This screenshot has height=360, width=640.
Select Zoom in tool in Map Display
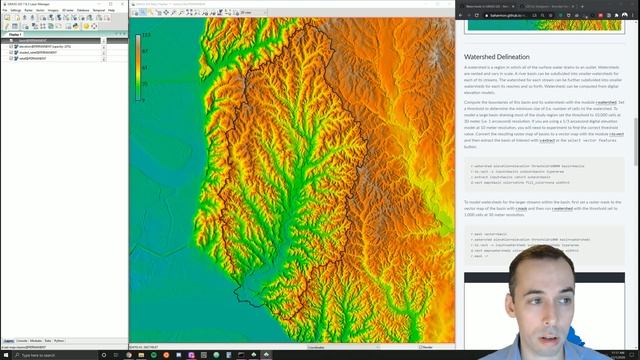173,13
